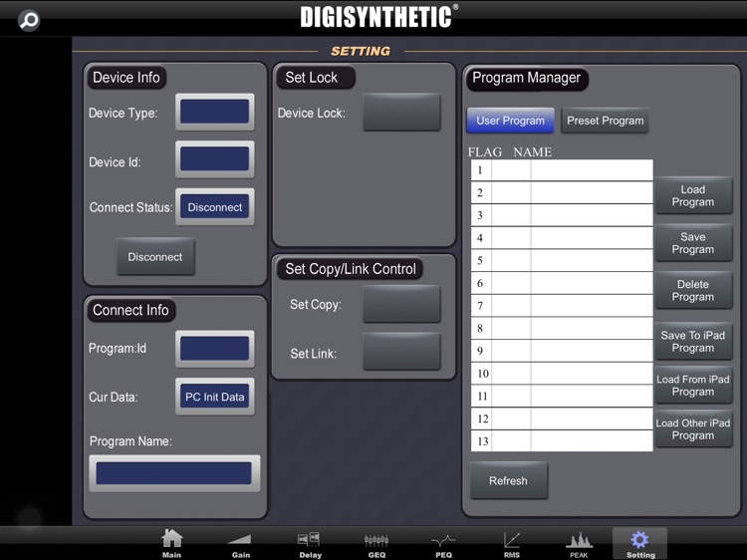Select program row 9
The image size is (747, 560).
click(562, 351)
